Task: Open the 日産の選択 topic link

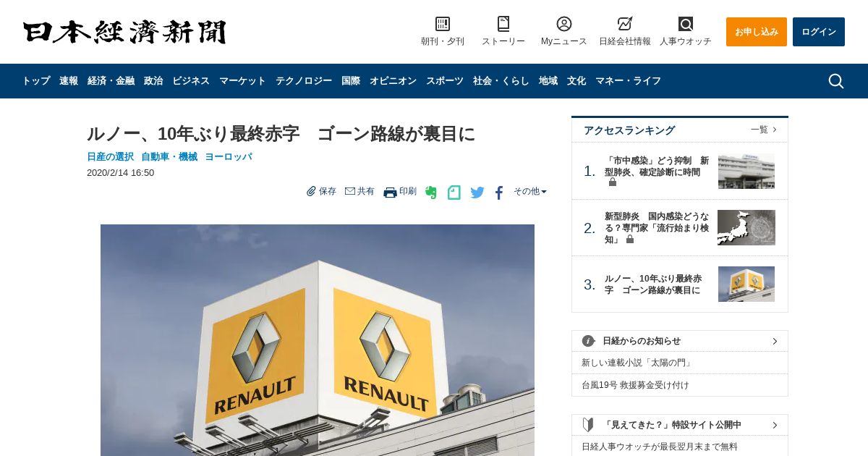Action: coord(110,156)
